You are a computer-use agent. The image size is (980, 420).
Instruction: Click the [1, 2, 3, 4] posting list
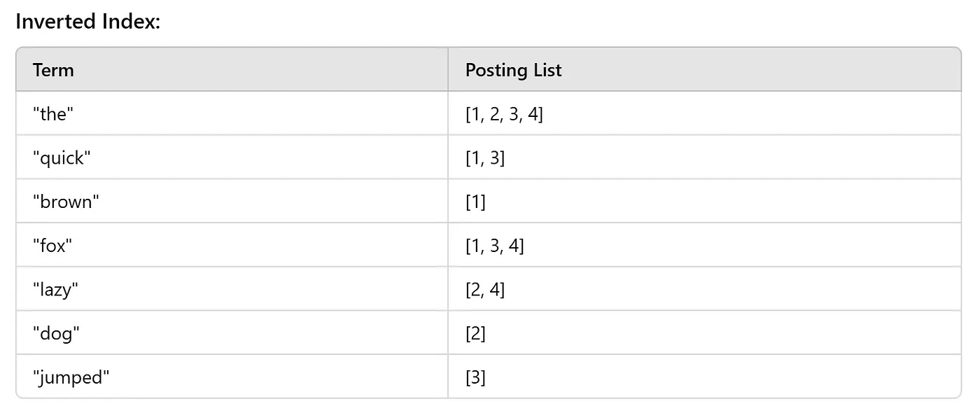point(504,114)
